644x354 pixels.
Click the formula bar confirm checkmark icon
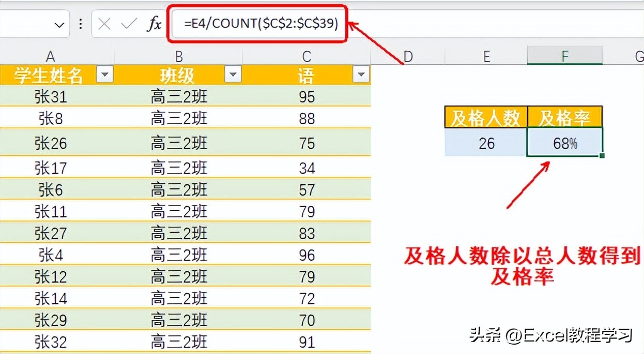tap(128, 24)
